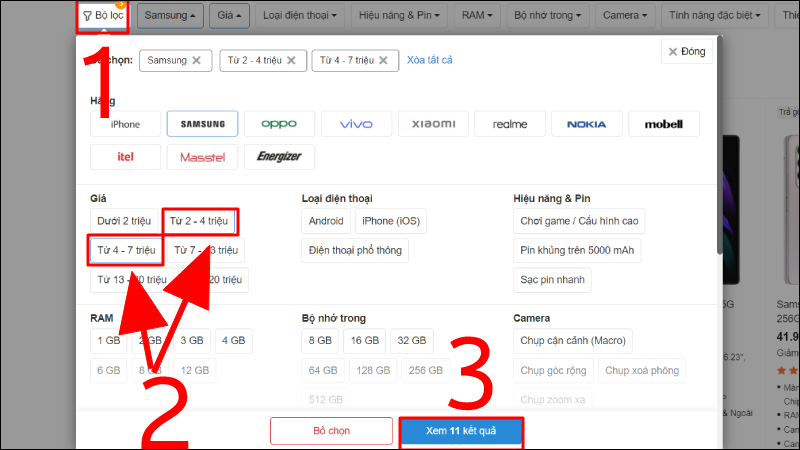Screen dimensions: 800x450
Task: Select the realme brand logo
Action: (510, 124)
